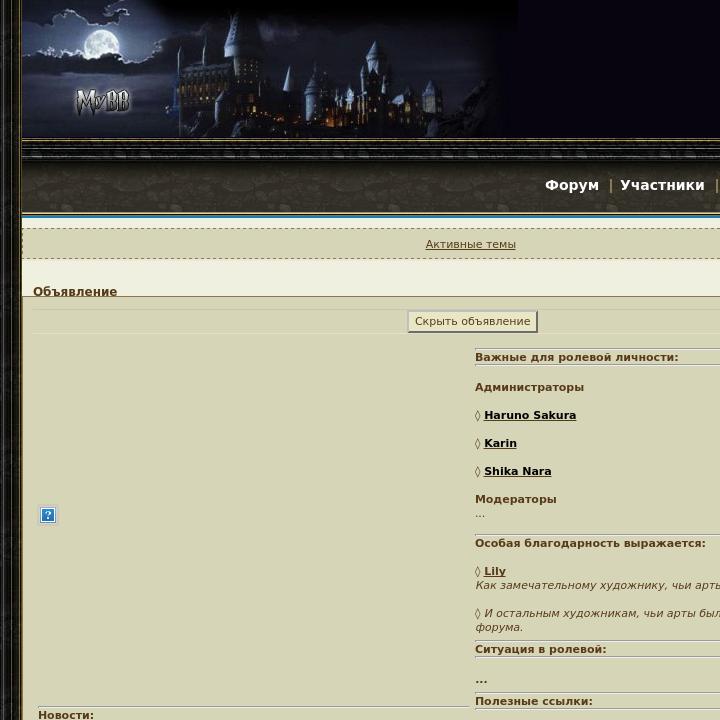Click the blue question mark icon

48,515
